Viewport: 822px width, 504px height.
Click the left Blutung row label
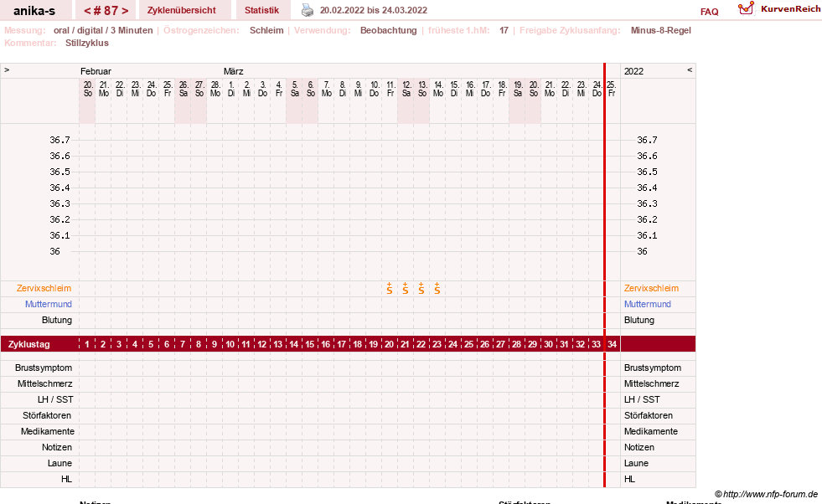pos(57,320)
